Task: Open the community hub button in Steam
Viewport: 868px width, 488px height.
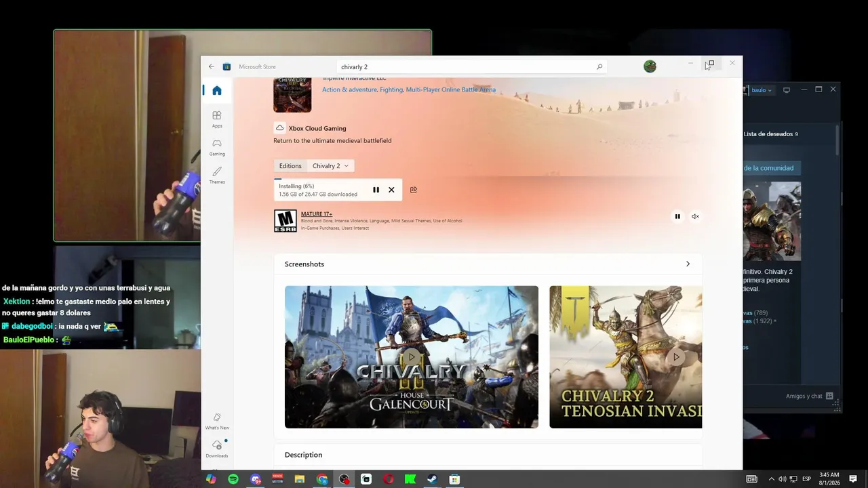Action: click(772, 168)
